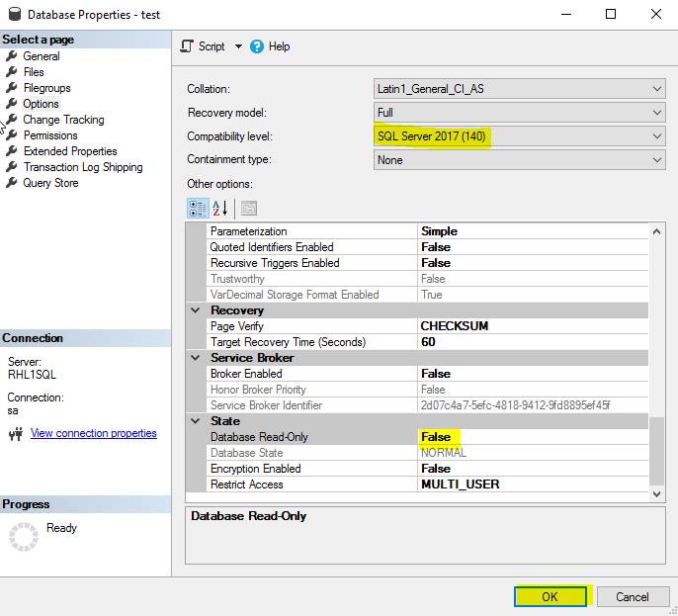The width and height of the screenshot is (678, 616).
Task: Collapse the State category section
Action: tap(196, 421)
